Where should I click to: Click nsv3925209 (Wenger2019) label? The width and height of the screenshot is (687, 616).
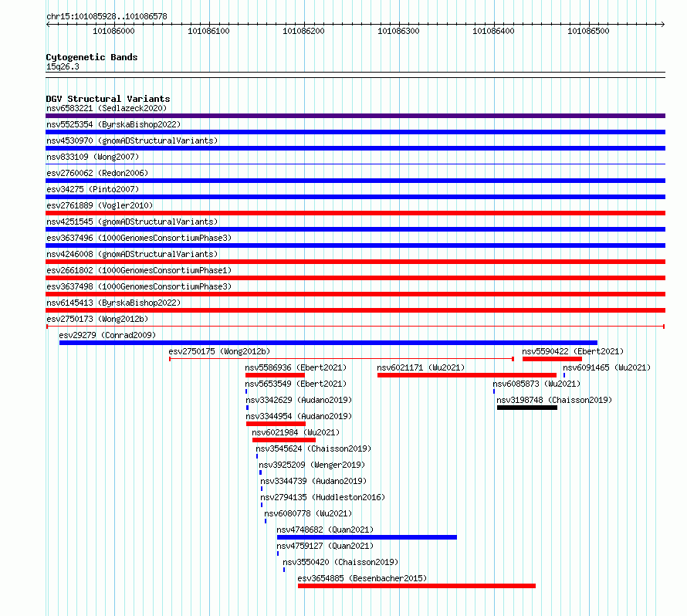tap(312, 465)
